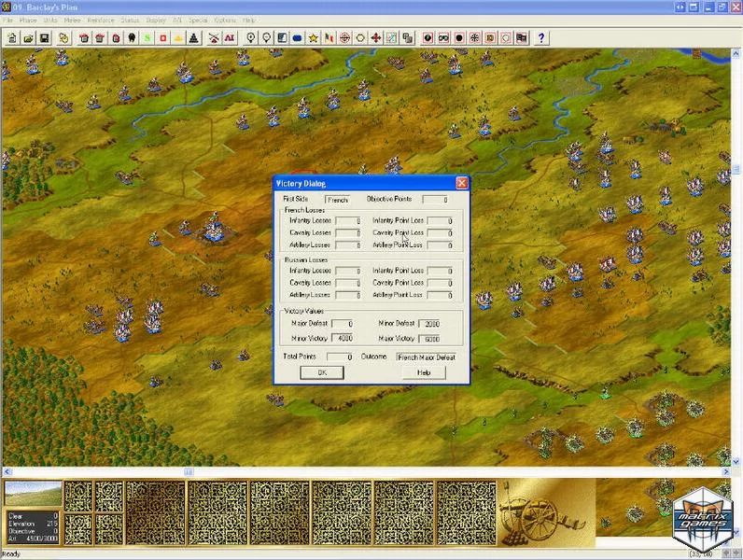Click the map vertical scrollbar down arrow

[x=736, y=461]
